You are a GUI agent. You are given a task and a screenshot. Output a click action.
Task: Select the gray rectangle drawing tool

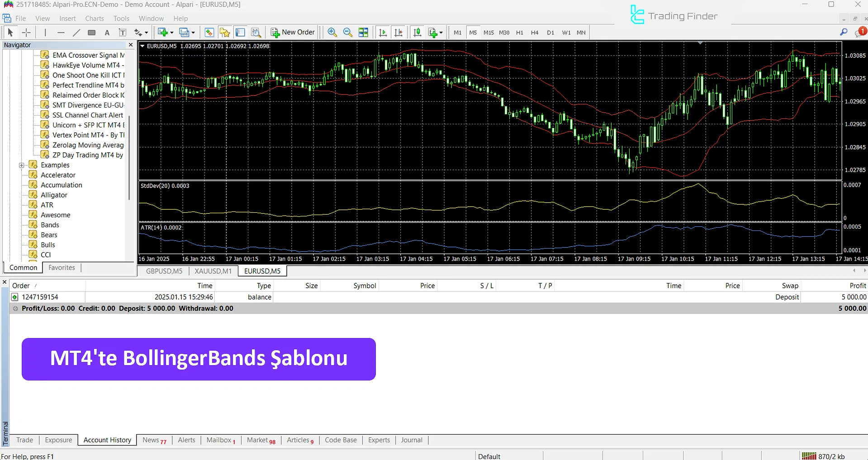92,33
